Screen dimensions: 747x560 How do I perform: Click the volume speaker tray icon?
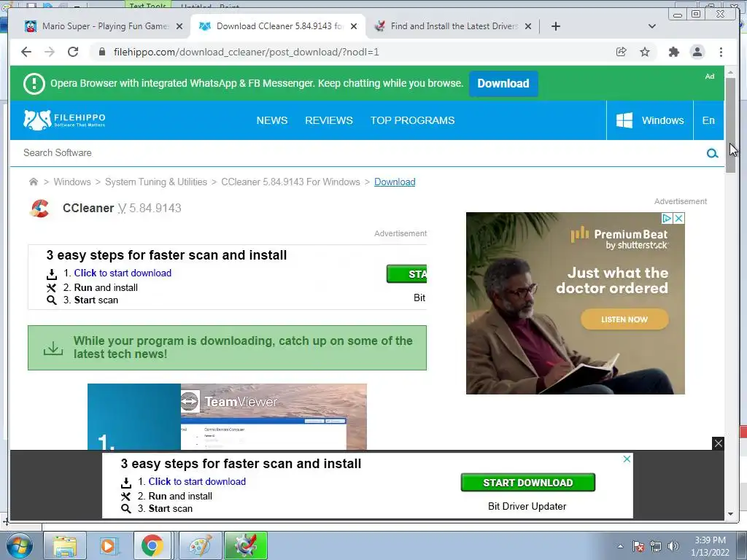coord(673,546)
